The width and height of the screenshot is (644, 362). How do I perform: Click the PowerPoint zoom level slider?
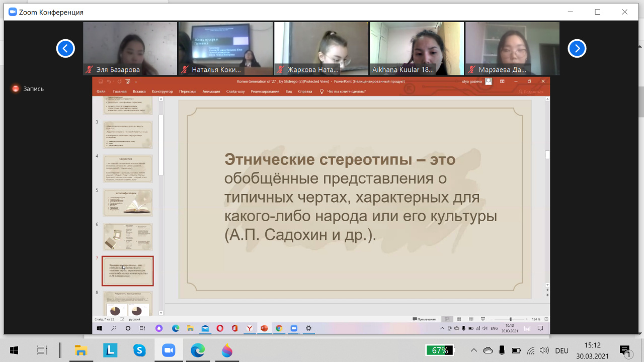(x=510, y=319)
